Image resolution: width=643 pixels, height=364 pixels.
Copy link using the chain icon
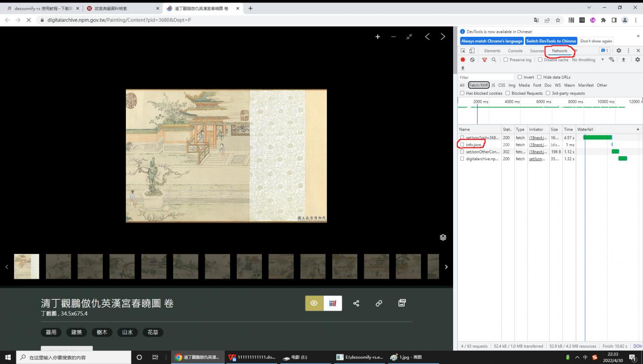tap(379, 303)
